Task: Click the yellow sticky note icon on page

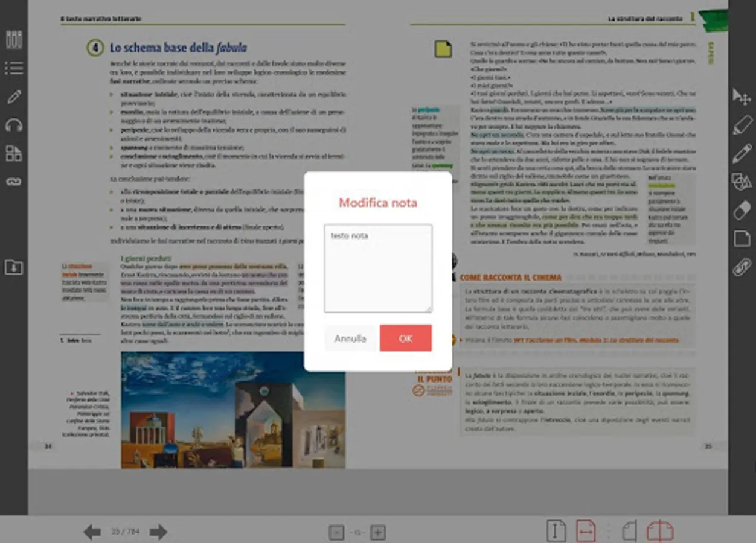Action: pos(443,49)
